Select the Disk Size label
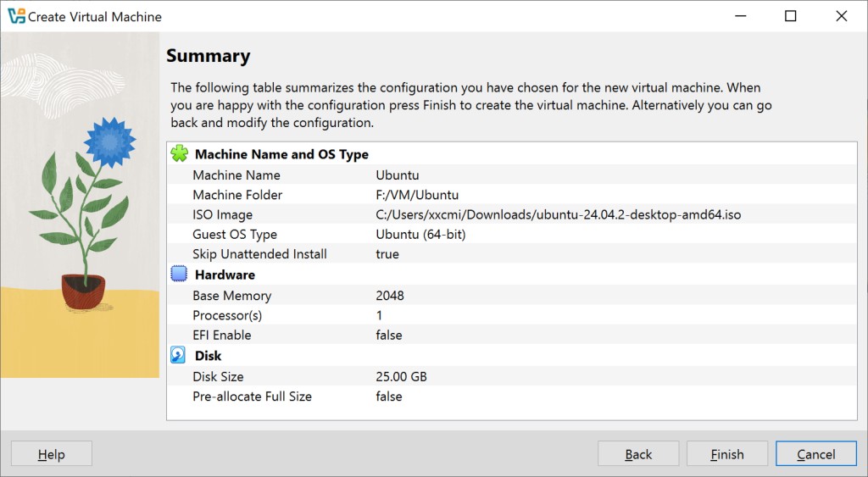Image resolution: width=868 pixels, height=477 pixels. tap(218, 377)
